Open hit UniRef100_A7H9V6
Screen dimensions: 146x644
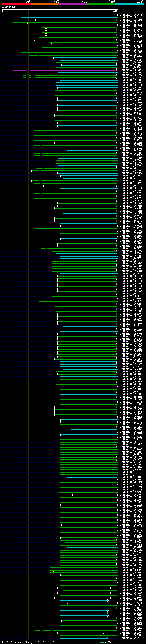pyautogui.click(x=131, y=603)
